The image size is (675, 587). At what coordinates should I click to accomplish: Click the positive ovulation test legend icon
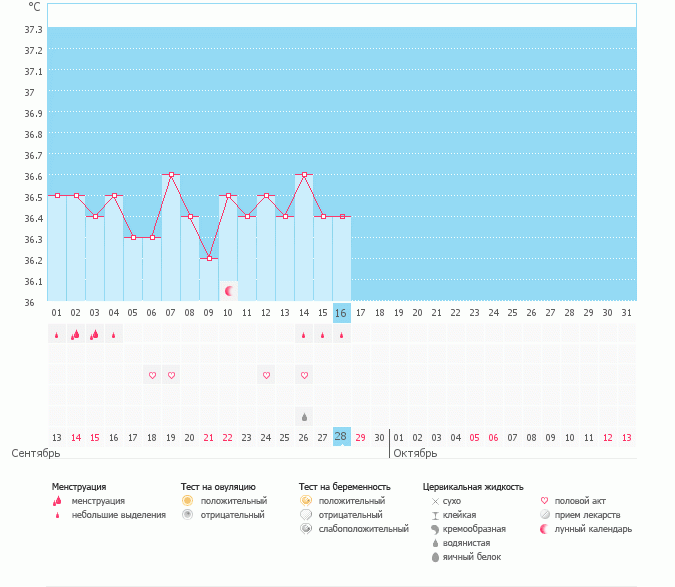tap(187, 500)
